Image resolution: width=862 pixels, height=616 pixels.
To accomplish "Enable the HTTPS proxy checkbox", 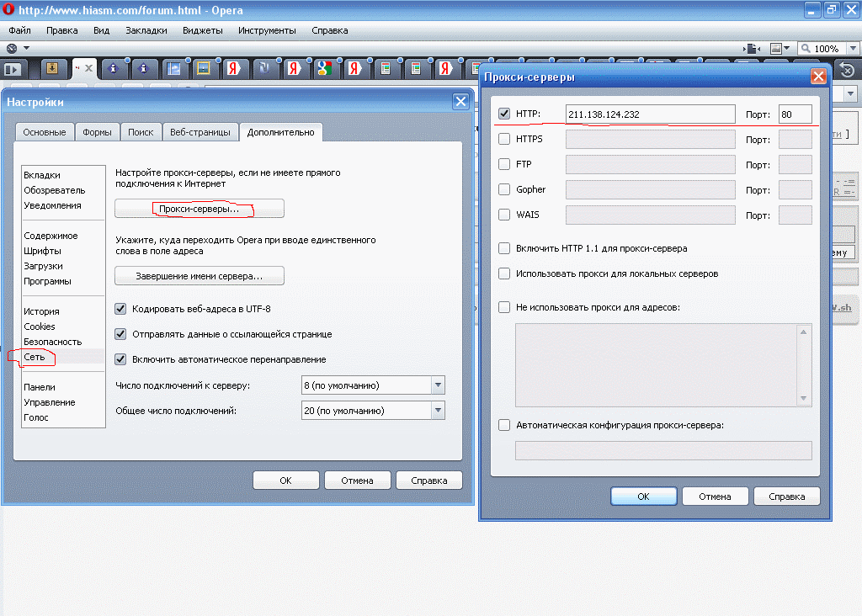I will 504,139.
